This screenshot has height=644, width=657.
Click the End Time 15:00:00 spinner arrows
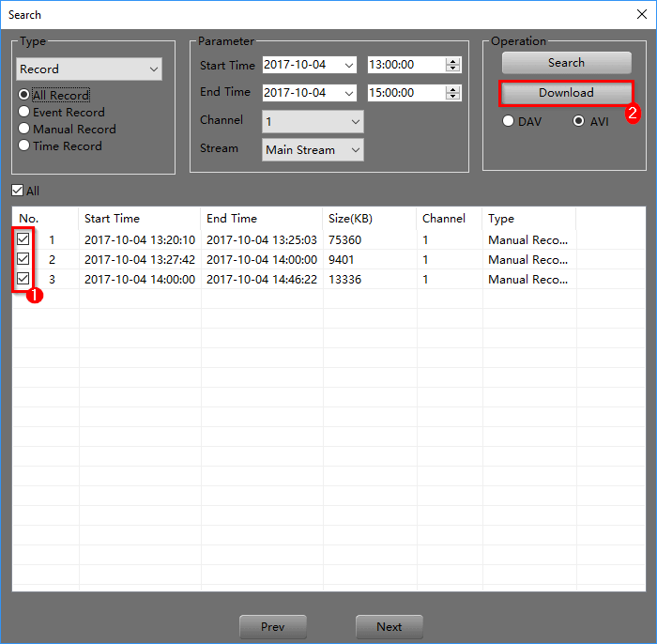click(452, 93)
